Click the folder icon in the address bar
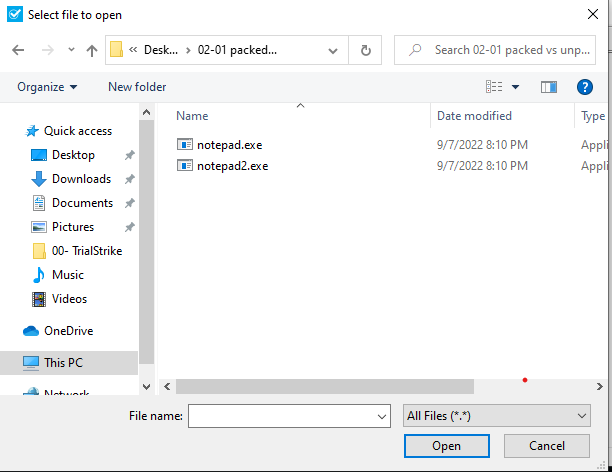This screenshot has height=472, width=612. 116,50
